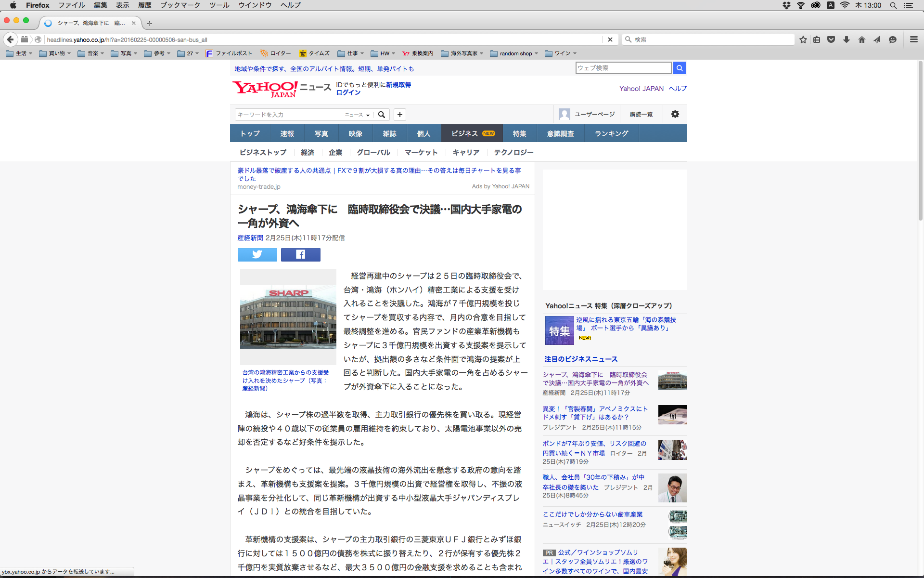Bookmark page with star icon
This screenshot has width=924, height=578.
pos(803,39)
